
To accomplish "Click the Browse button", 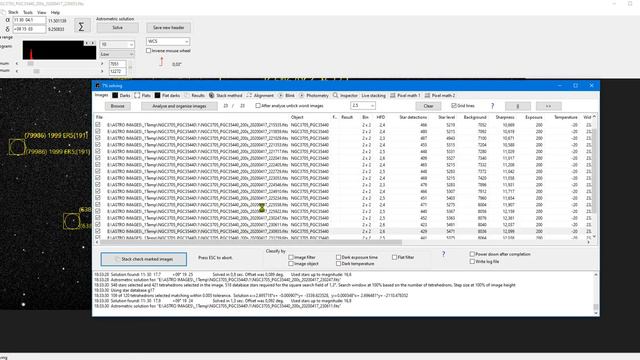I will point(118,106).
